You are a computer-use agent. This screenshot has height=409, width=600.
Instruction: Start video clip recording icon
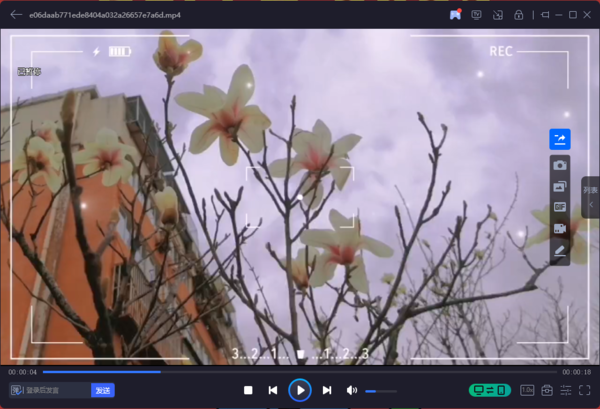[560, 228]
